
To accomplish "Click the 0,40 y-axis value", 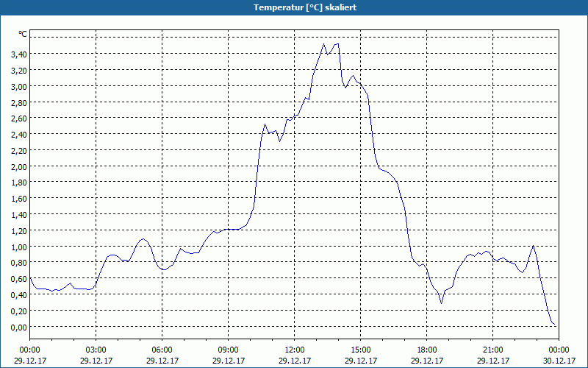I will [19, 295].
